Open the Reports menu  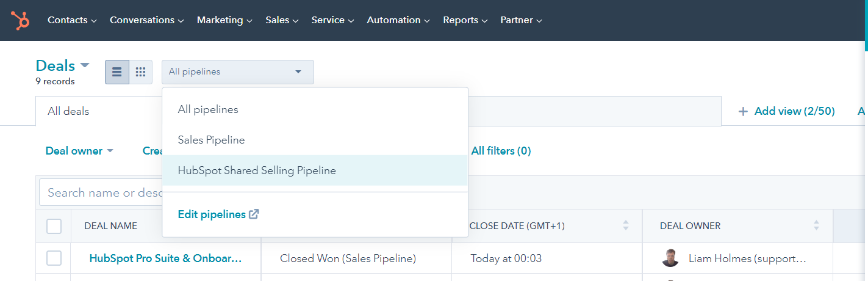click(465, 20)
